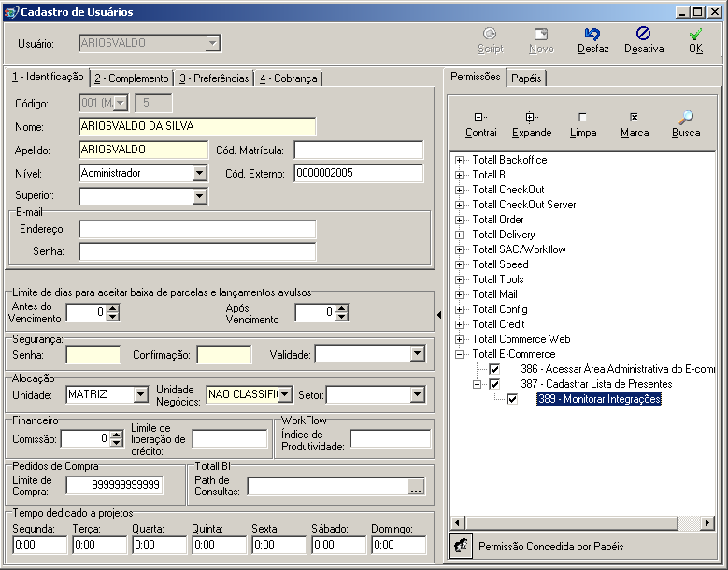The image size is (728, 570).
Task: Click the permission granted by roles icon
Action: click(x=461, y=546)
